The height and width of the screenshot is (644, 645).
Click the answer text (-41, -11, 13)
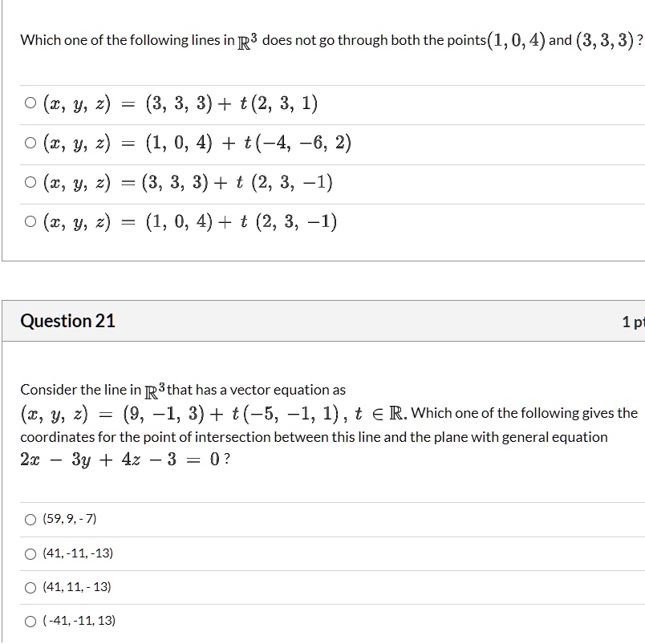click(x=79, y=621)
